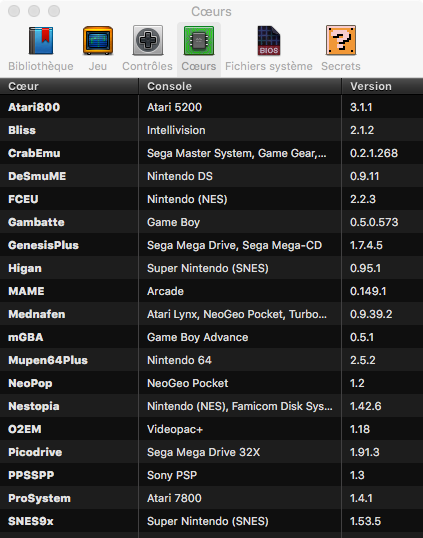Select the Mupen64Plus core row
The width and height of the screenshot is (423, 538).
click(211, 360)
